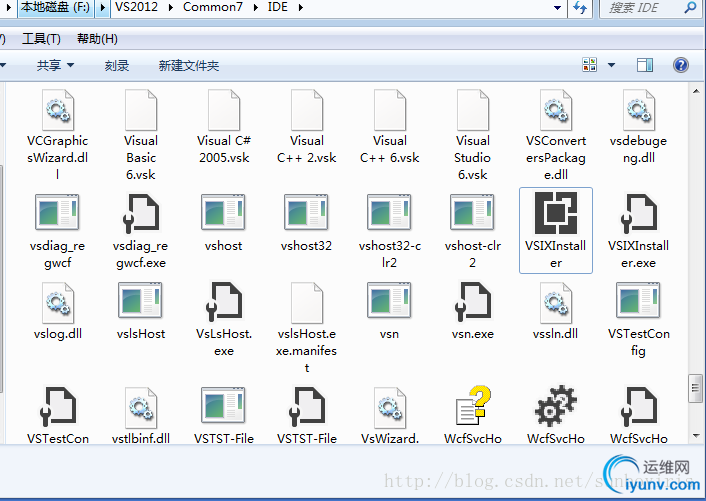Click file list scrollbar down arrow

(x=696, y=436)
